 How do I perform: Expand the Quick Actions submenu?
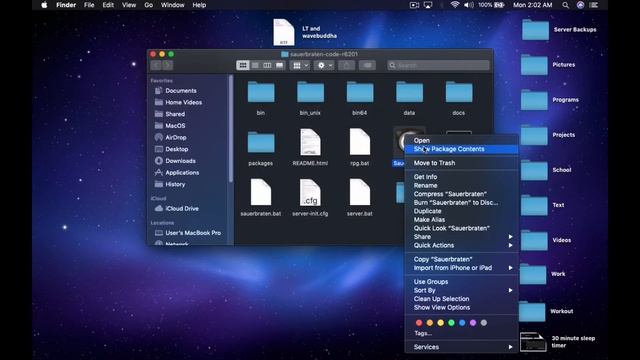pyautogui.click(x=461, y=245)
